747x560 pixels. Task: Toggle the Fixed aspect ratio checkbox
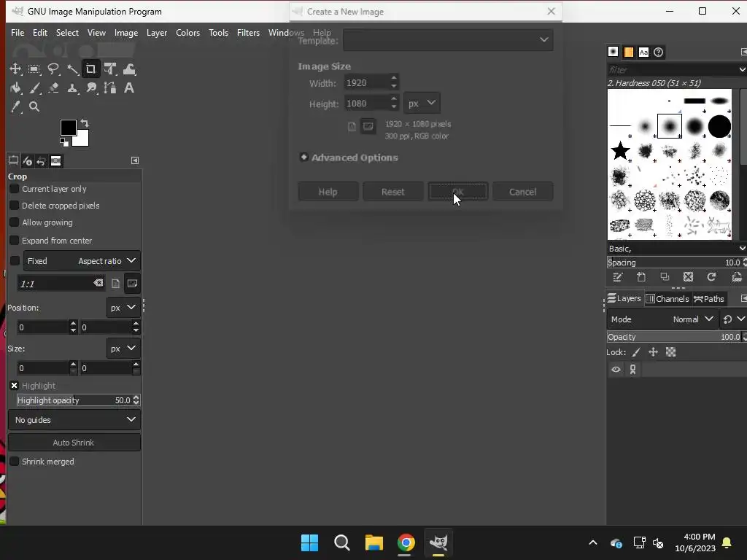click(x=15, y=261)
